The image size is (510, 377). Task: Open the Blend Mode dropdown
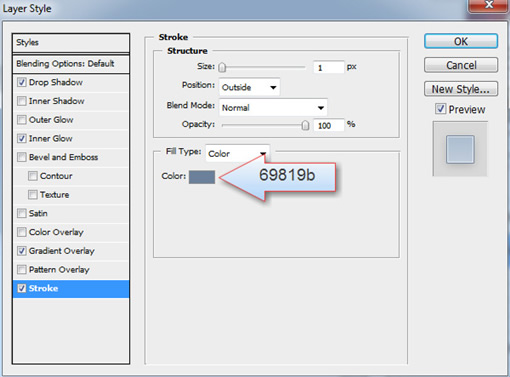point(273,108)
